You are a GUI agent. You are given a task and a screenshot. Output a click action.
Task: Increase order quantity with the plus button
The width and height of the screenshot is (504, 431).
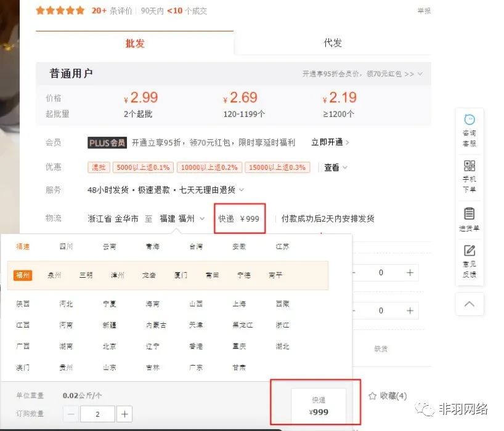coord(124,414)
